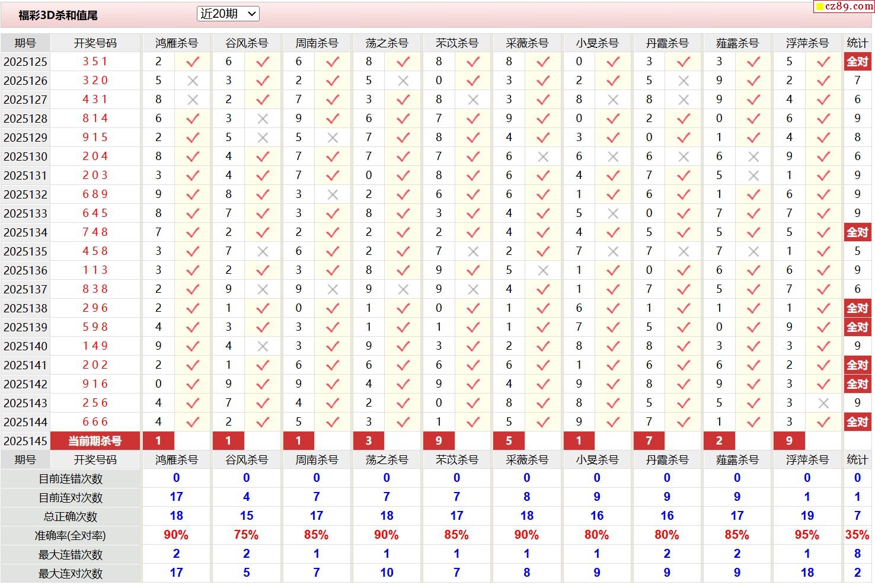Click 小旻 wrong-mark X in row 2025133

[613, 213]
